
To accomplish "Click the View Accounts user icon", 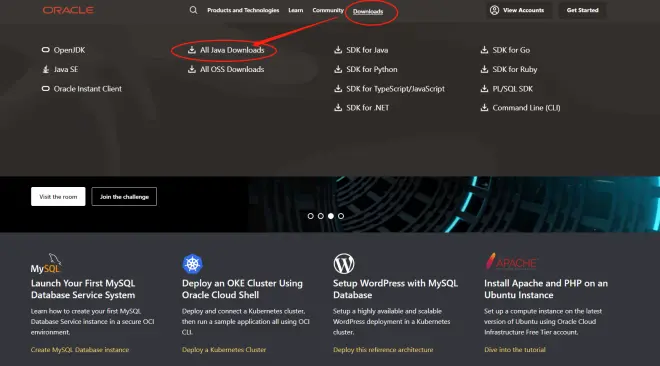I will point(495,10).
